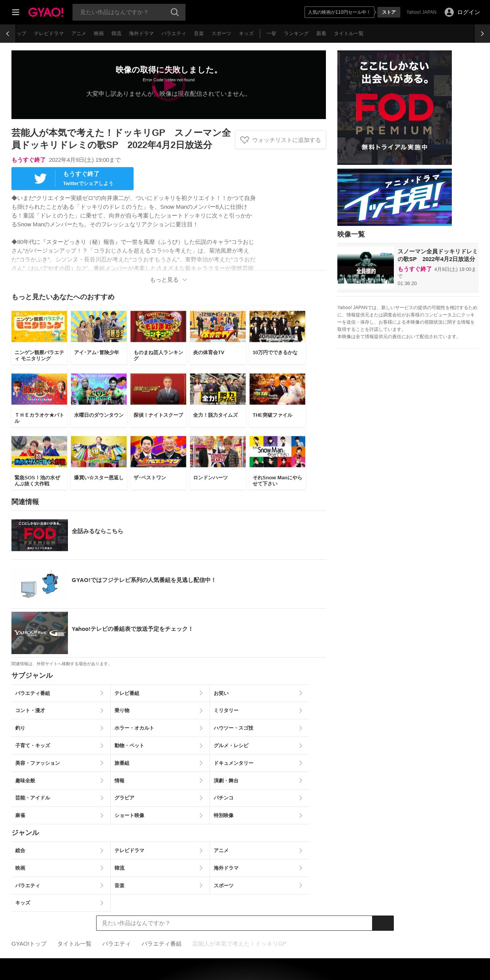This screenshot has height=980, width=490.
Task: Click the chevron beside 芸能・アイドル subgenre
Action: (102, 798)
